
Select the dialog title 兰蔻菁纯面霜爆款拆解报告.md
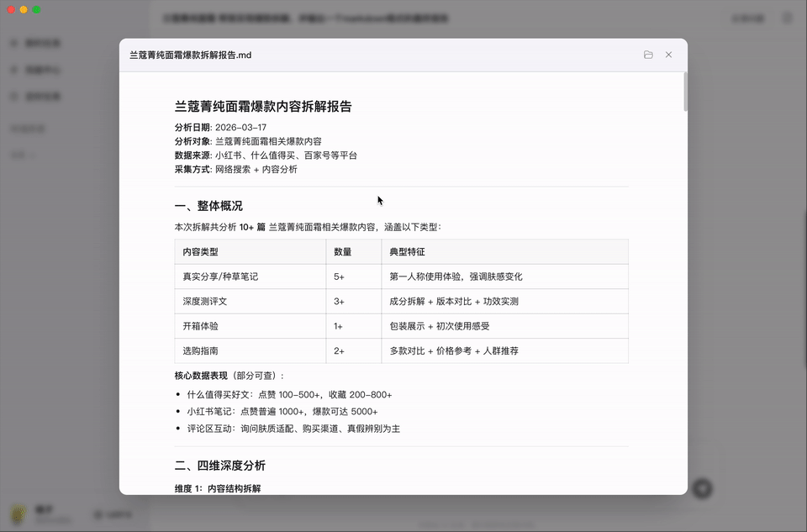coord(184,55)
